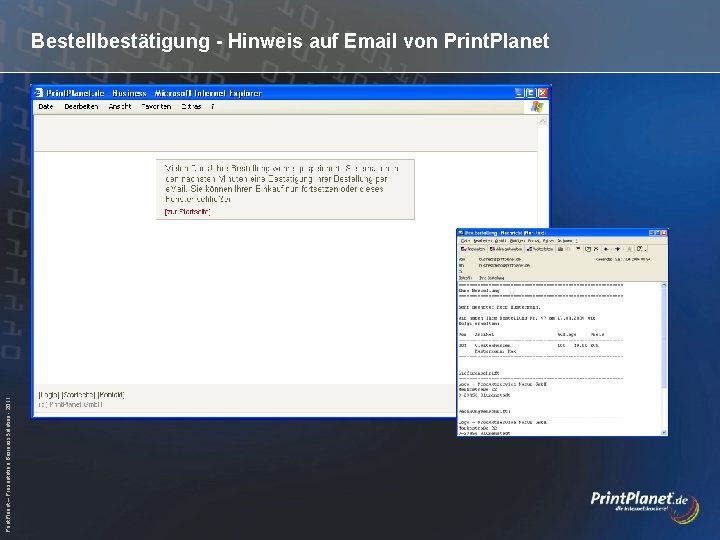
Task: Click the (c) PrintPlanet GmbH footer text
Action: click(71, 405)
